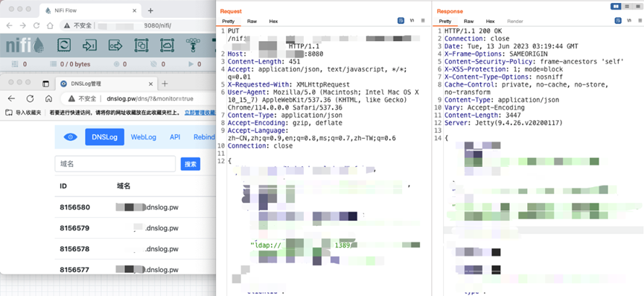Click the dnslog.pw address bar
This screenshot has height=296, width=644.
pyautogui.click(x=138, y=98)
